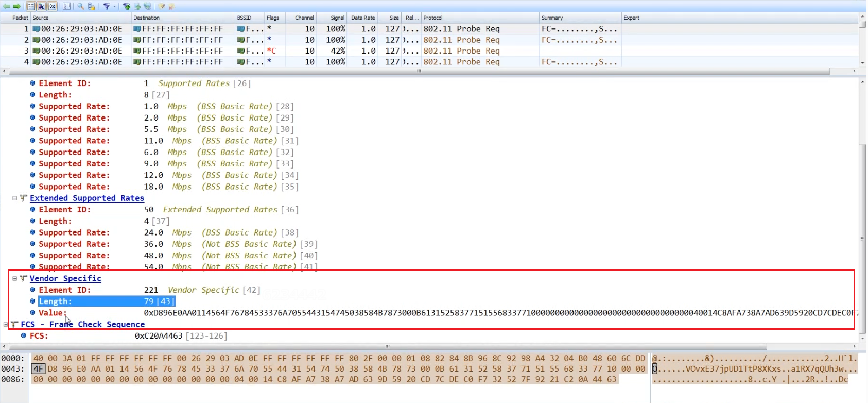Open the filter dropdown arrow
Screen dimensions: 868x403
[114, 6]
